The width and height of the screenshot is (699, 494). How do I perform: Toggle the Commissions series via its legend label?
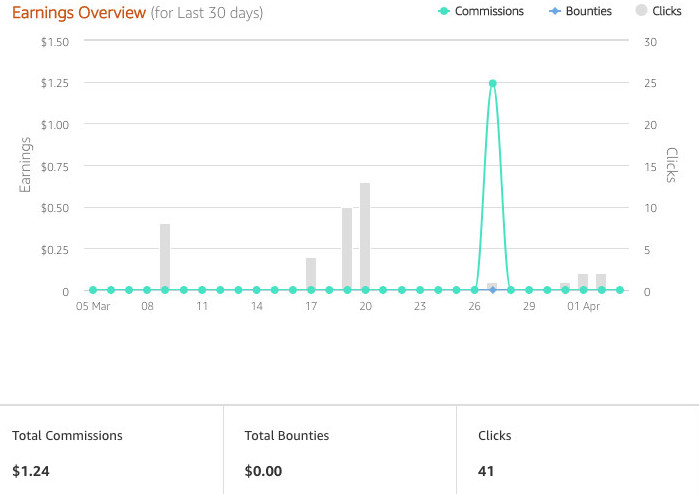click(488, 11)
